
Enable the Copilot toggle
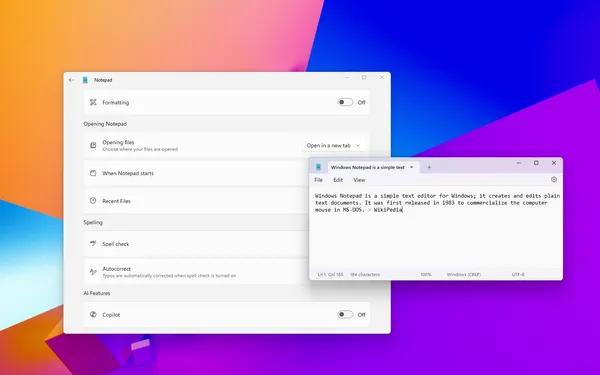345,314
